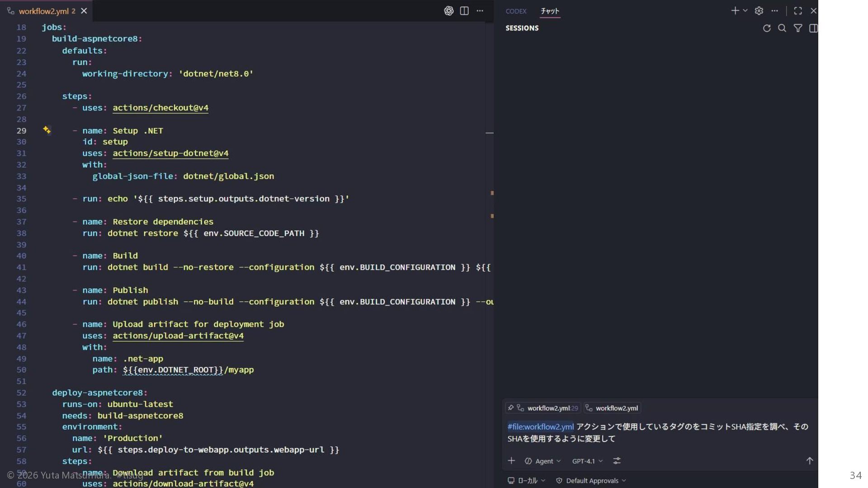Refresh the chat sessions list
868x488 pixels.
click(x=767, y=28)
